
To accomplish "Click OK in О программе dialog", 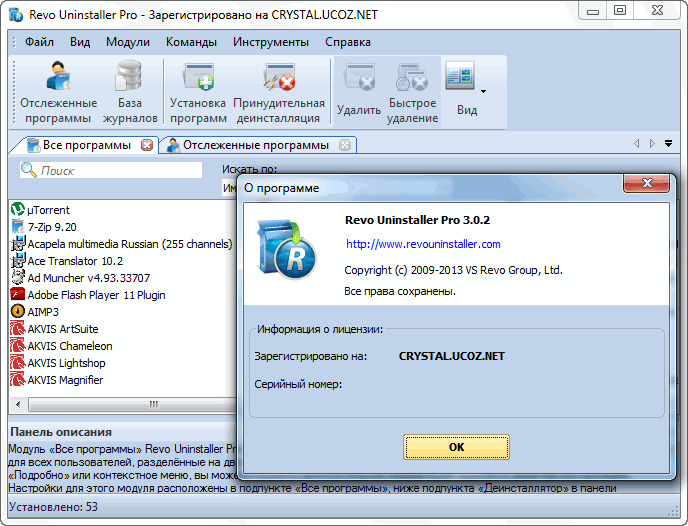I will (x=456, y=447).
